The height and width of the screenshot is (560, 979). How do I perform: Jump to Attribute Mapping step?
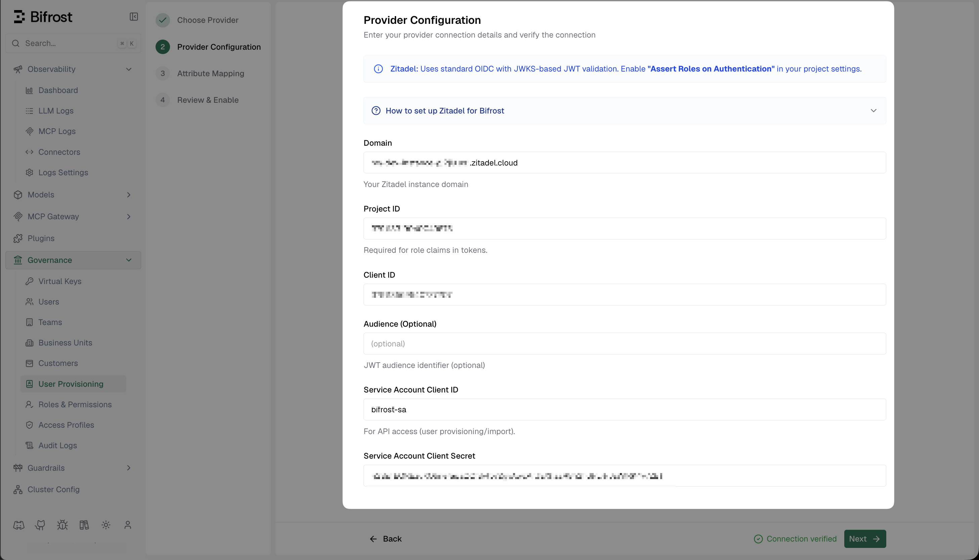200,74
